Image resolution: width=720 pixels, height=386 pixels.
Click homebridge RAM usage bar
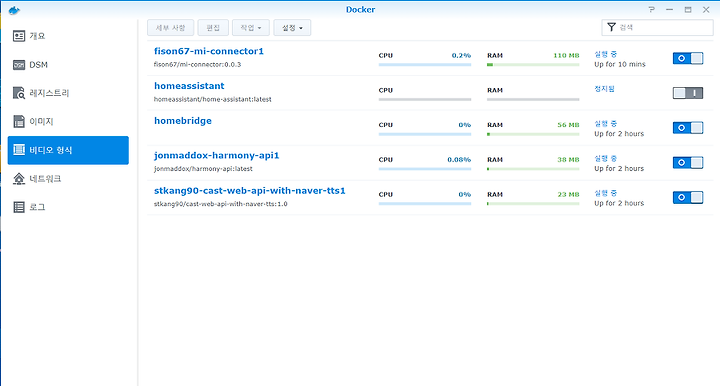(533, 134)
